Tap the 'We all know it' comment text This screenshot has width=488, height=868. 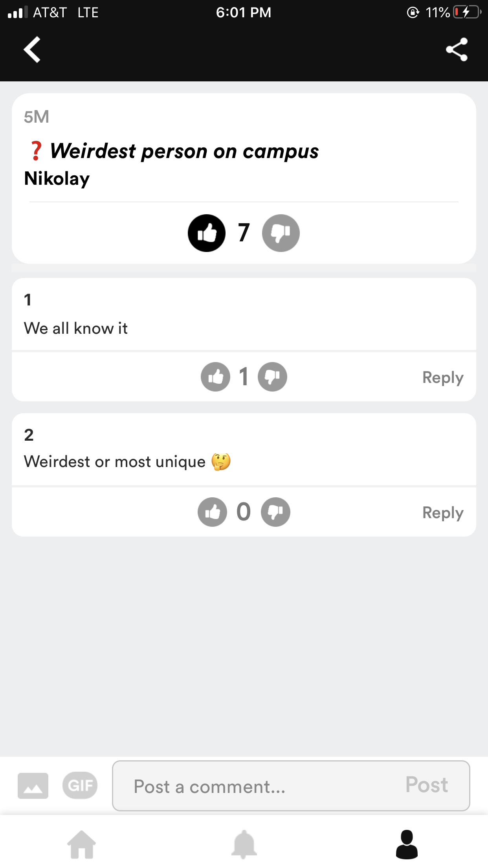tap(76, 328)
